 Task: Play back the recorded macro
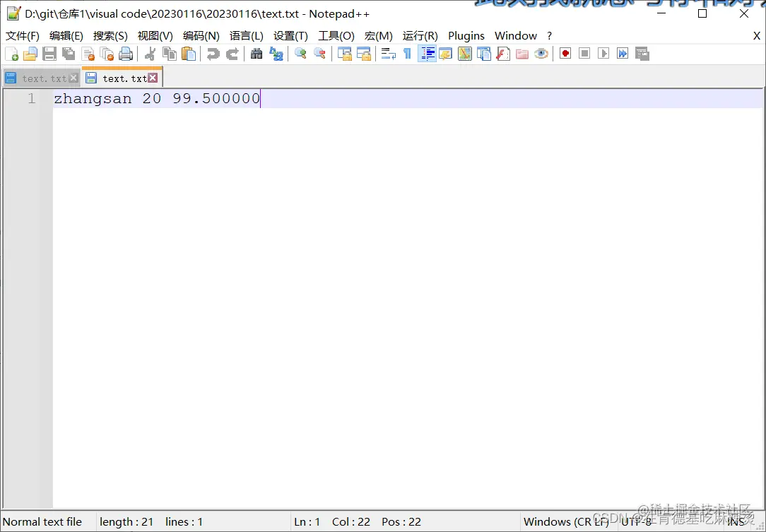(x=603, y=53)
